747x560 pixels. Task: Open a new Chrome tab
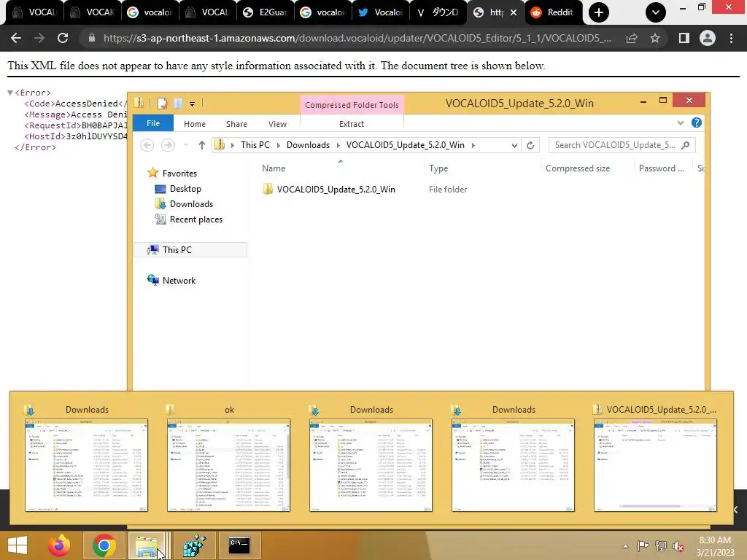click(599, 12)
